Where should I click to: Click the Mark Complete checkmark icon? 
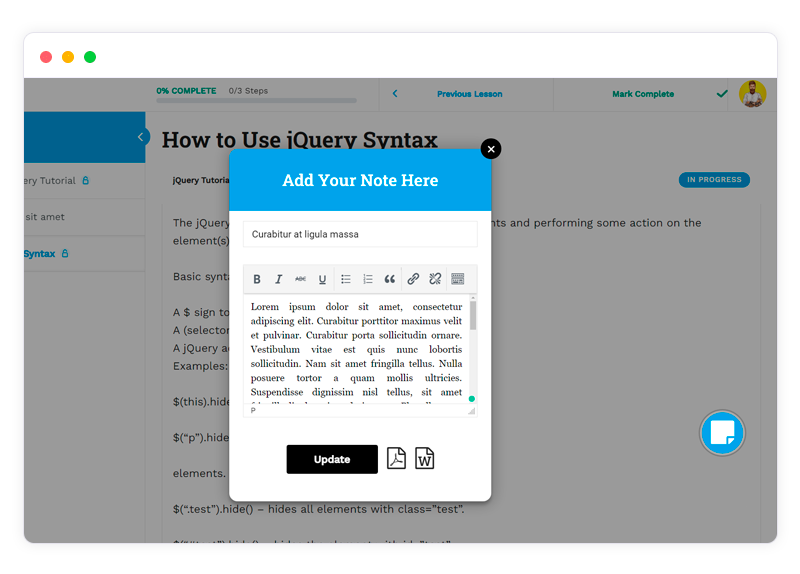point(722,94)
